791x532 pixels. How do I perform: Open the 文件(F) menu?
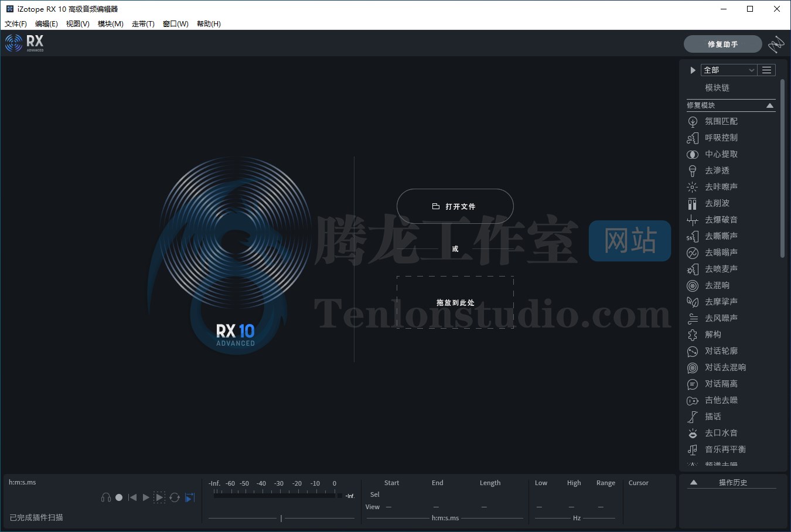point(16,24)
